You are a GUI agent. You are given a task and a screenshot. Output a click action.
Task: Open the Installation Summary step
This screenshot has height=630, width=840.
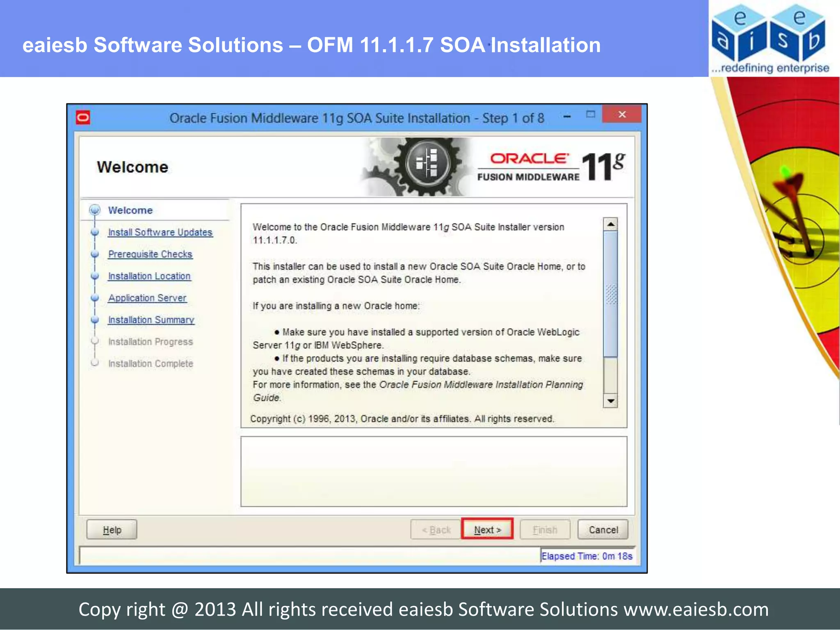151,320
